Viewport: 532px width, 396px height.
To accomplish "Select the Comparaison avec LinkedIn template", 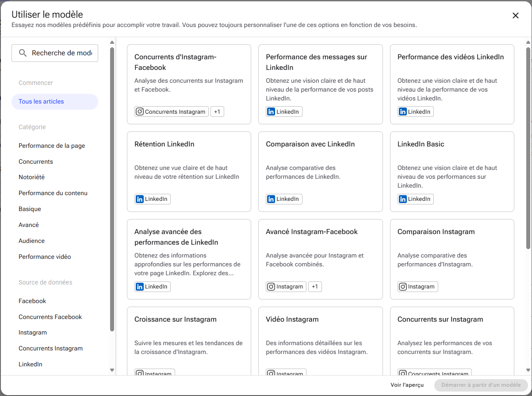I will tap(321, 172).
